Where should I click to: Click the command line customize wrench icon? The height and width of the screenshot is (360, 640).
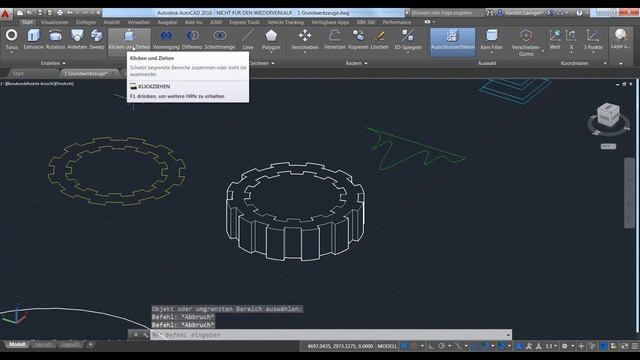pos(145,335)
